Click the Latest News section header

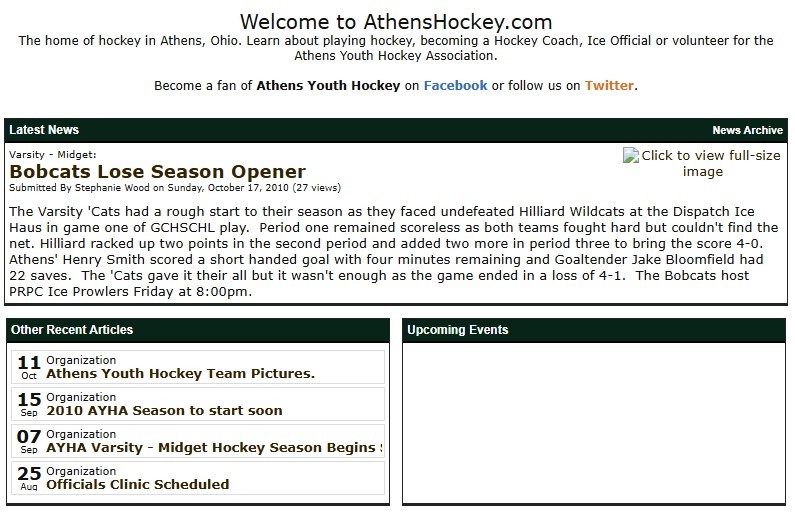coord(44,130)
